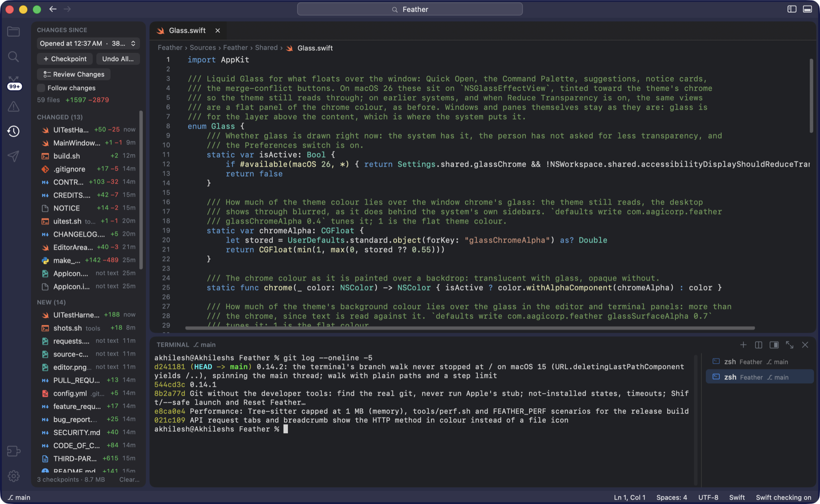Click the editor horizontal scrollbar
820x504 pixels.
(x=470, y=328)
